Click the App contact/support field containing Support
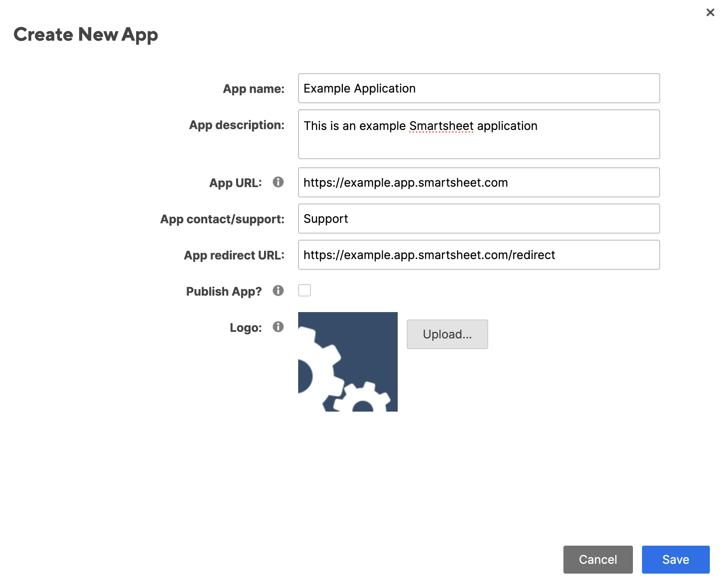Image resolution: width=723 pixels, height=588 pixels. 479,219
